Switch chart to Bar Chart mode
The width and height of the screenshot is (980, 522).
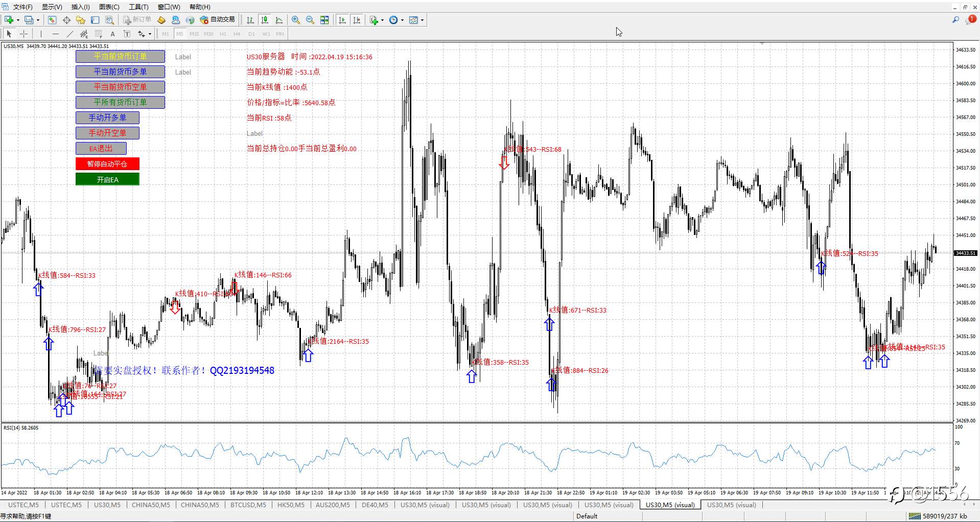pyautogui.click(x=250, y=20)
